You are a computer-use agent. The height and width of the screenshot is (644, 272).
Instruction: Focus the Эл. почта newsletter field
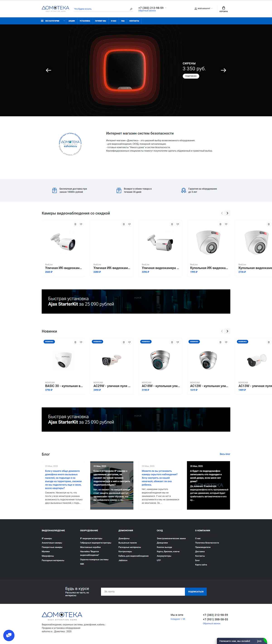(x=143, y=592)
